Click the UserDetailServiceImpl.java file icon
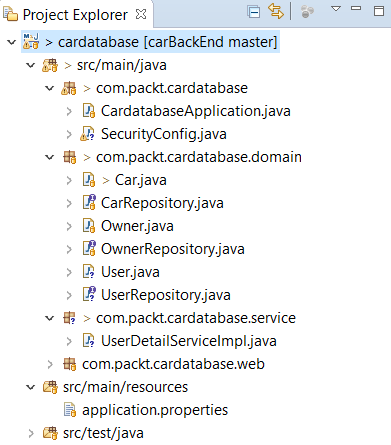The height and width of the screenshot is (445, 391). (89, 341)
